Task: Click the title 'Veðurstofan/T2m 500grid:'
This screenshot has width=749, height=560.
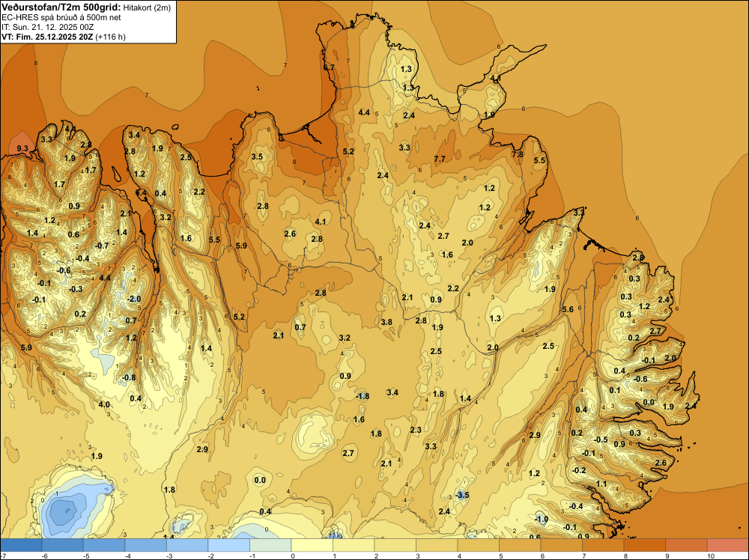Action: [x=61, y=7]
